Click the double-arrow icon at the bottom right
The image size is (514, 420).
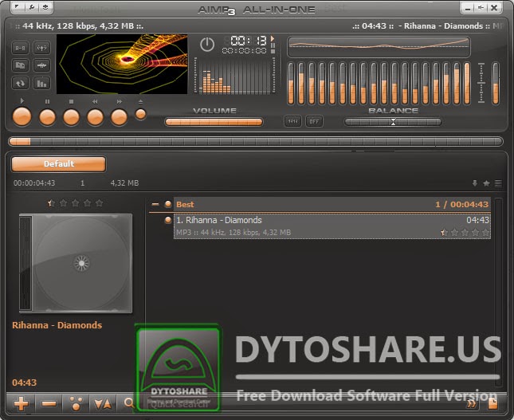tap(471, 403)
